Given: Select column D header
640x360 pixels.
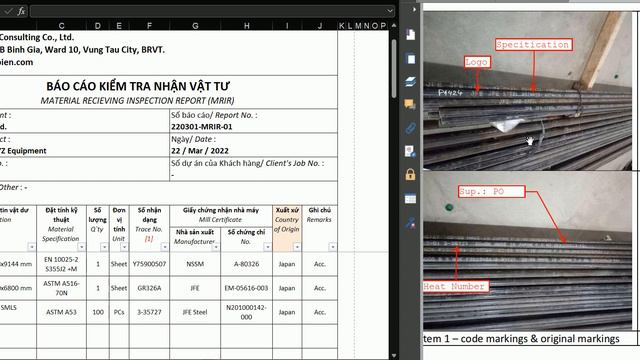Looking at the screenshot, I should coord(98,26).
